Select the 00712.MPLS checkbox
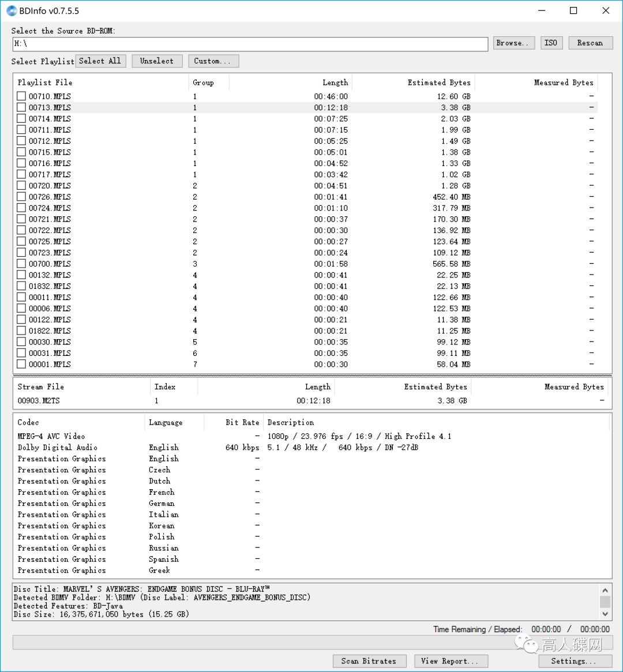Image resolution: width=623 pixels, height=672 pixels. [21, 141]
